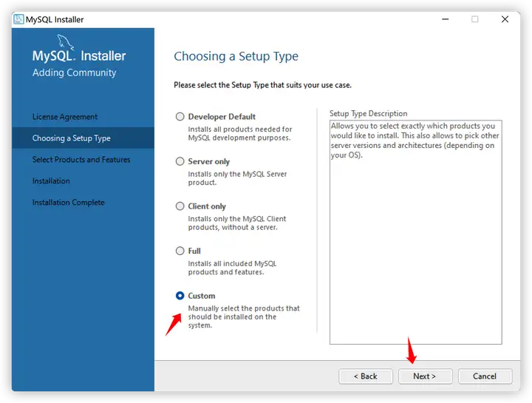
Task: Click 'Manually select the products' description text
Action: point(244,316)
